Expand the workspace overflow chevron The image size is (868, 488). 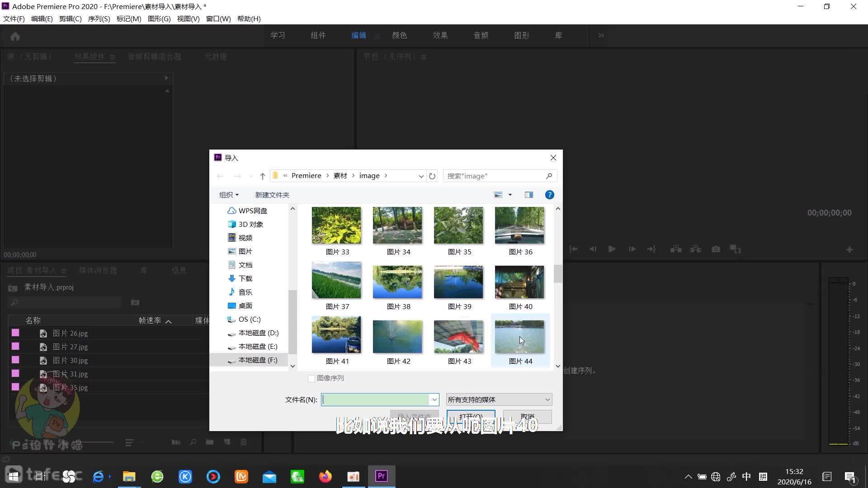coord(601,35)
